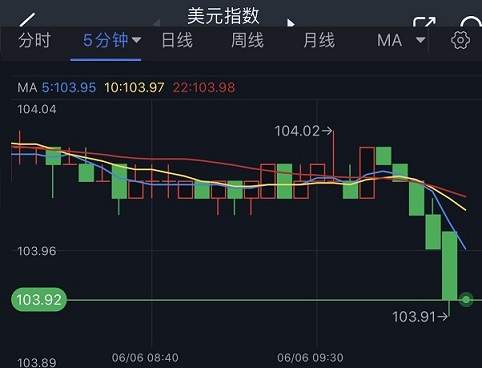Tap the 103.89 price axis label
482x368 pixels.
click(x=37, y=363)
